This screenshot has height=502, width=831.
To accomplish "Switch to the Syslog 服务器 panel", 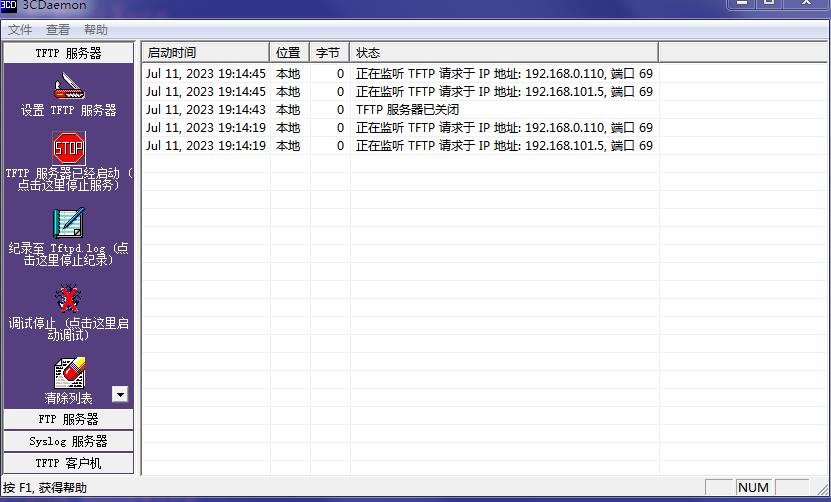I will pyautogui.click(x=68, y=441).
